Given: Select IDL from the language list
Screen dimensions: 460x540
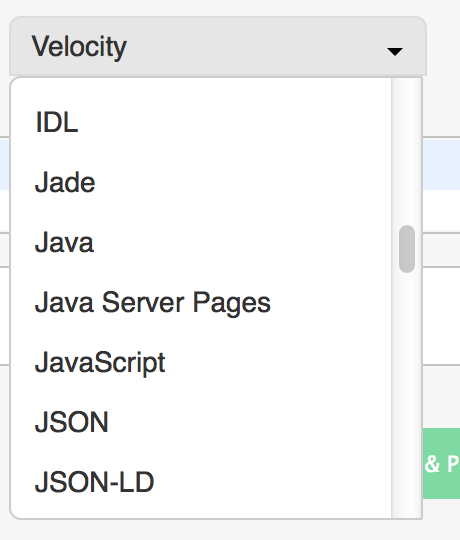Looking at the screenshot, I should [x=201, y=122].
